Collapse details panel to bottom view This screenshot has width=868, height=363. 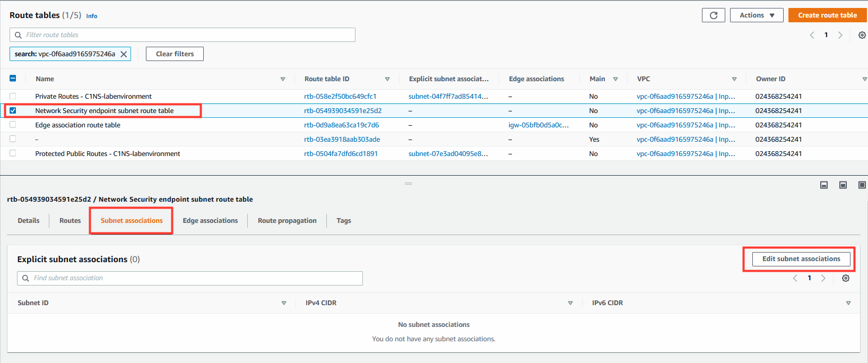click(x=824, y=185)
